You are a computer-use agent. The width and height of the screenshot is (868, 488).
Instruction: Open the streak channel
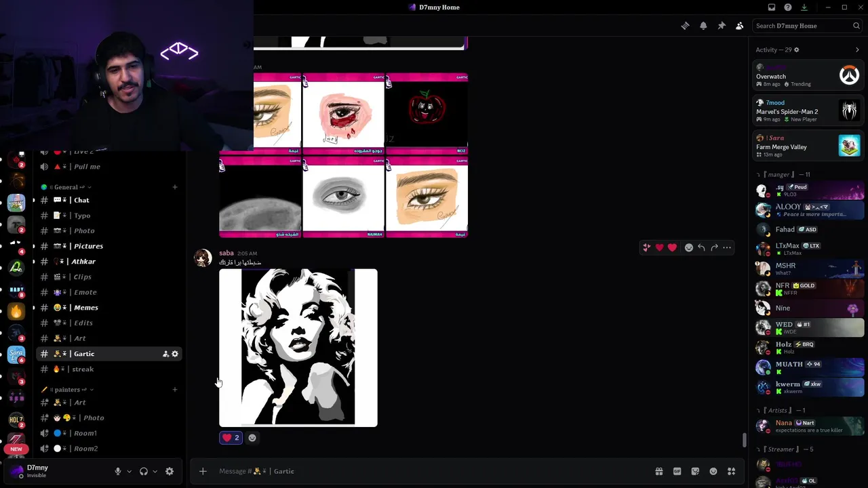(108, 369)
